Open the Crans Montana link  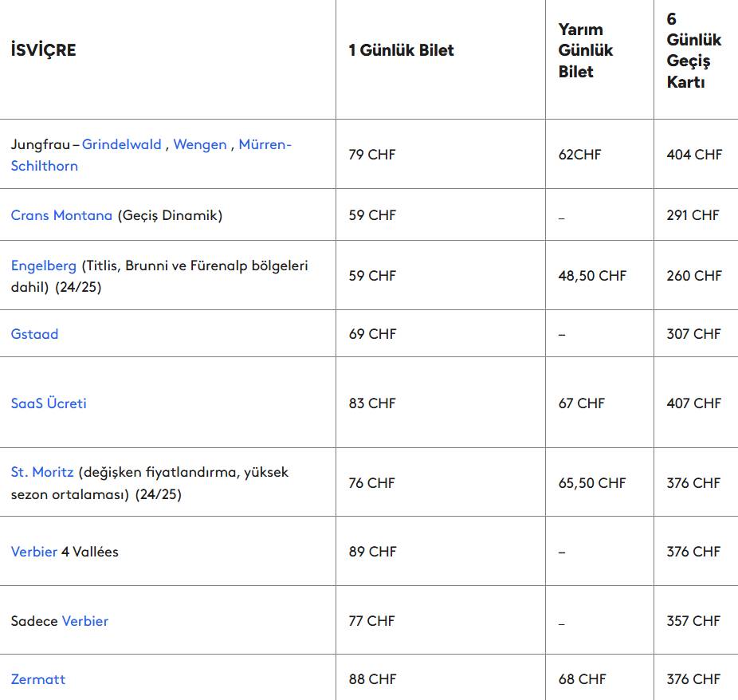coord(61,215)
